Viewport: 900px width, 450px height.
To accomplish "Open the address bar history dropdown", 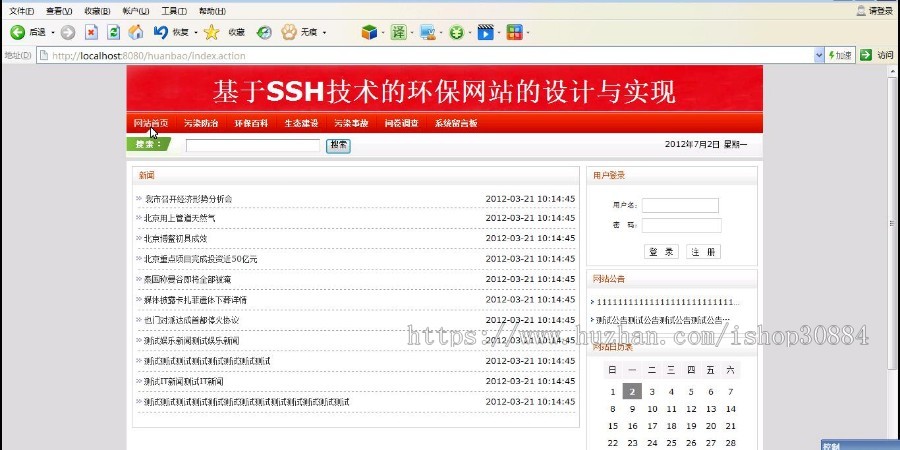I will tap(819, 55).
